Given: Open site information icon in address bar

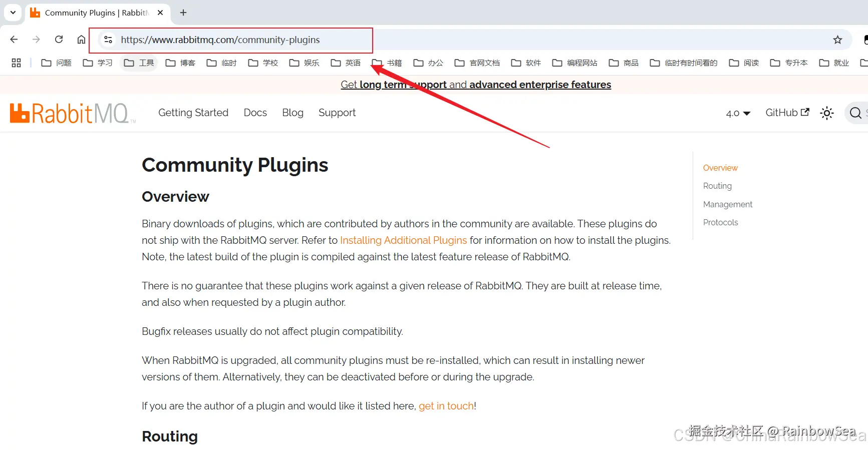Looking at the screenshot, I should pos(108,40).
